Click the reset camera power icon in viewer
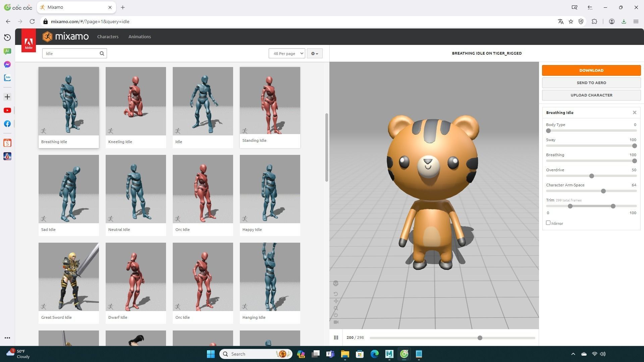644x362 pixels. pyautogui.click(x=336, y=315)
